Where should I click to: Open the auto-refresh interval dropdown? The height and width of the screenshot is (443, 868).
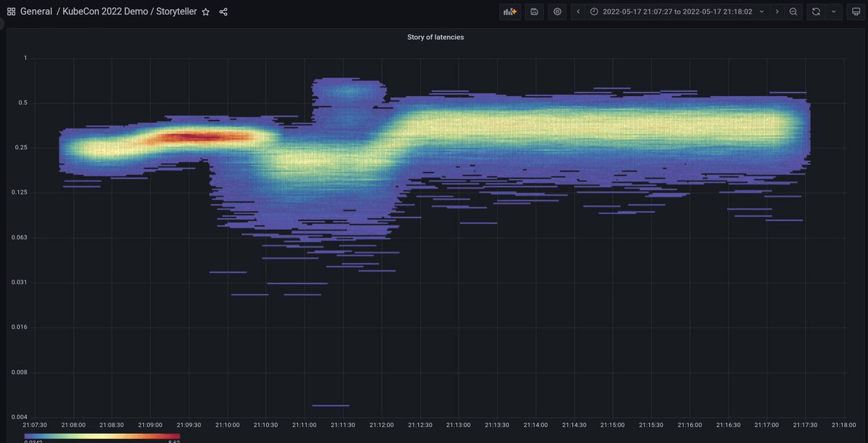(833, 11)
